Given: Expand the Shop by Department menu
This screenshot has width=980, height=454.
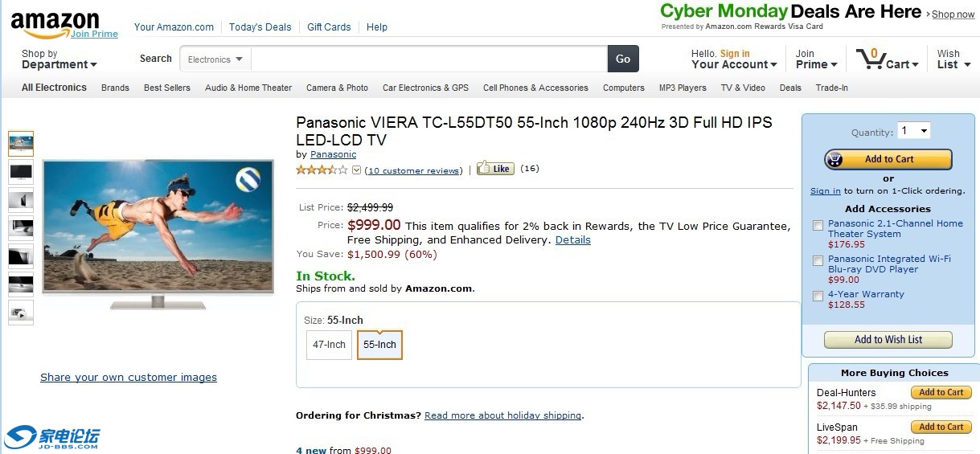Looking at the screenshot, I should [59, 59].
